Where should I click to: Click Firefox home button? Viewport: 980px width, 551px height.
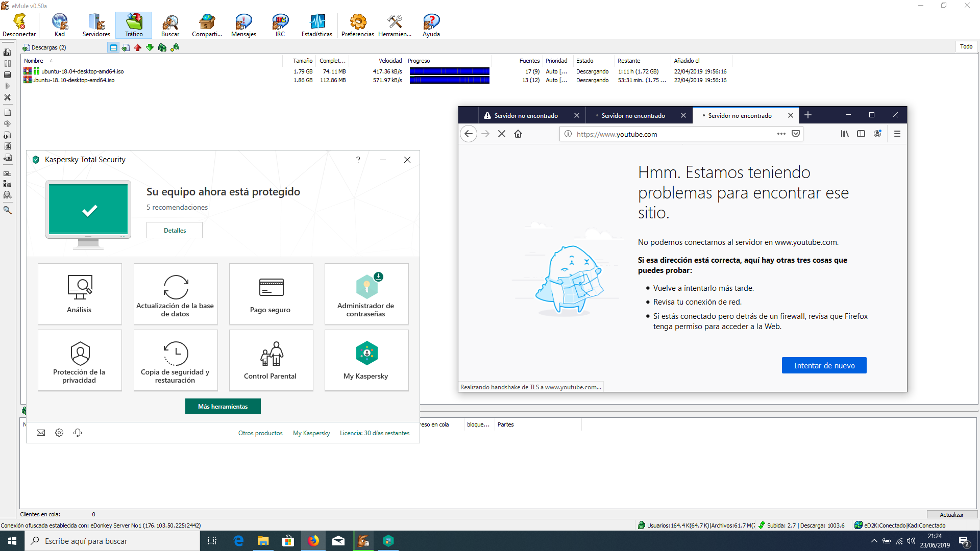pyautogui.click(x=518, y=134)
